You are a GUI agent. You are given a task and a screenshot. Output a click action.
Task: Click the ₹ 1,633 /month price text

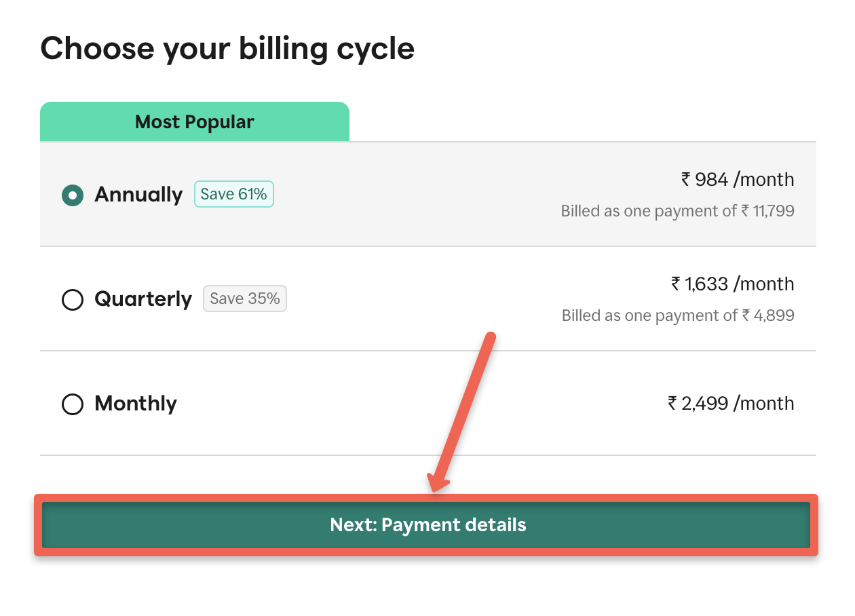click(731, 284)
